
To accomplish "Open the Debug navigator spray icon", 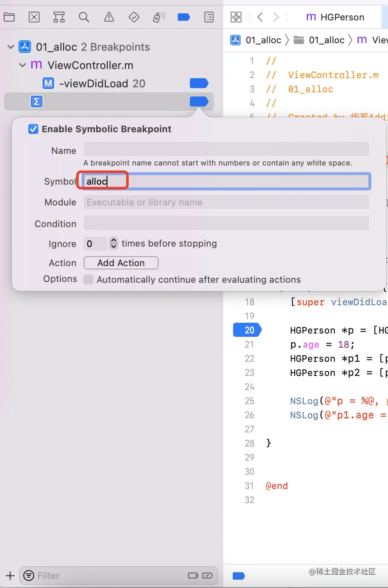I will pyautogui.click(x=159, y=17).
